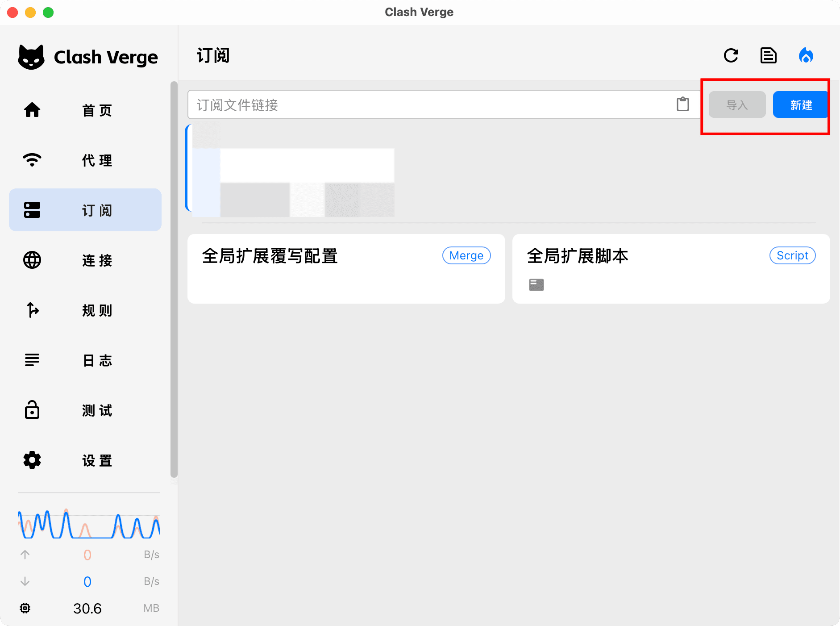Viewport: 840px width, 626px height.
Task: Click the download arrow icon
Action: coord(25,581)
